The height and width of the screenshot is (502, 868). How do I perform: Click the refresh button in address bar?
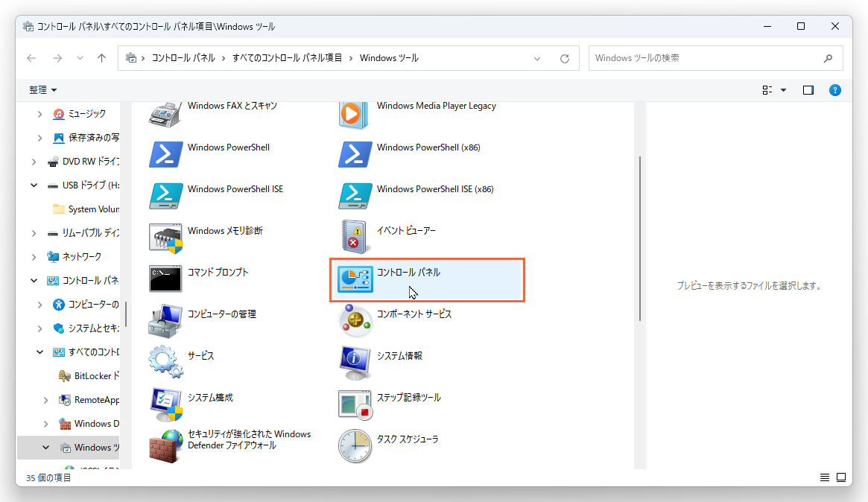565,58
